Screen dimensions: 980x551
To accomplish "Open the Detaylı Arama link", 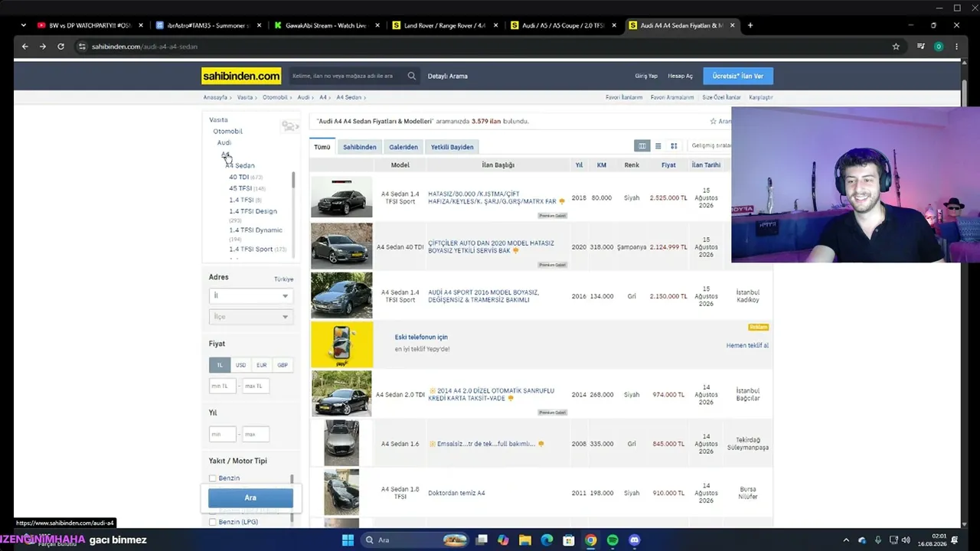I will point(448,76).
